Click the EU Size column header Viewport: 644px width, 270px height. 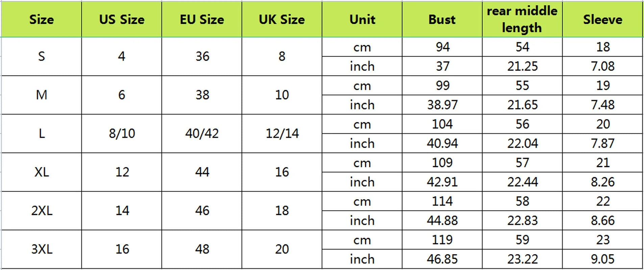click(202, 19)
